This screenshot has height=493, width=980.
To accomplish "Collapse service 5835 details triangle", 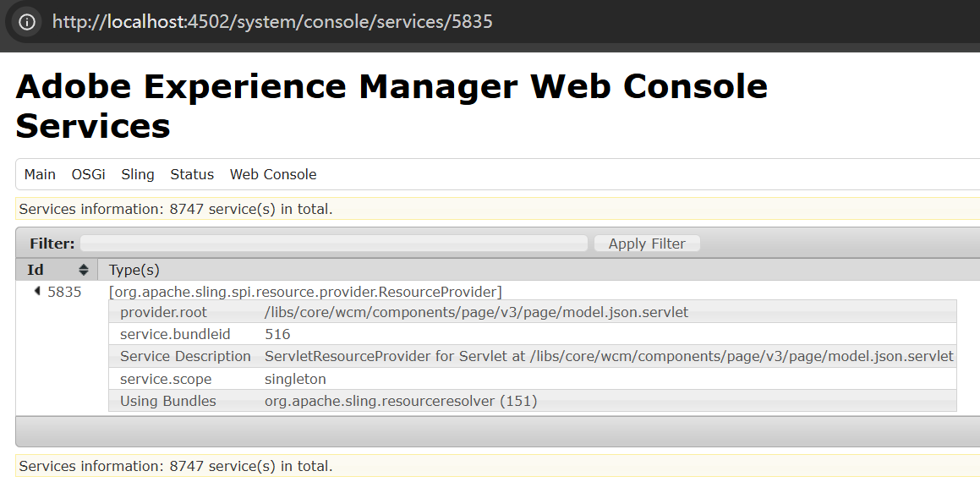I will [37, 291].
